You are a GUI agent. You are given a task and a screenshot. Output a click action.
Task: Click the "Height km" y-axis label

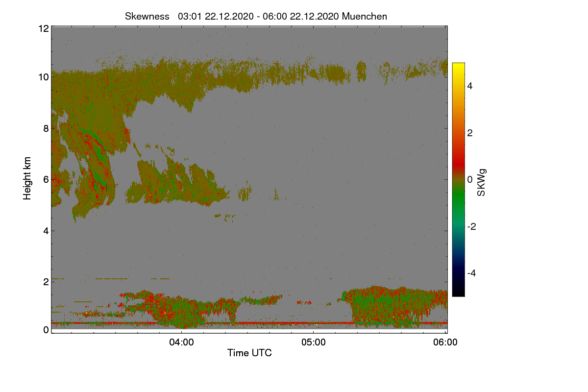tap(27, 178)
